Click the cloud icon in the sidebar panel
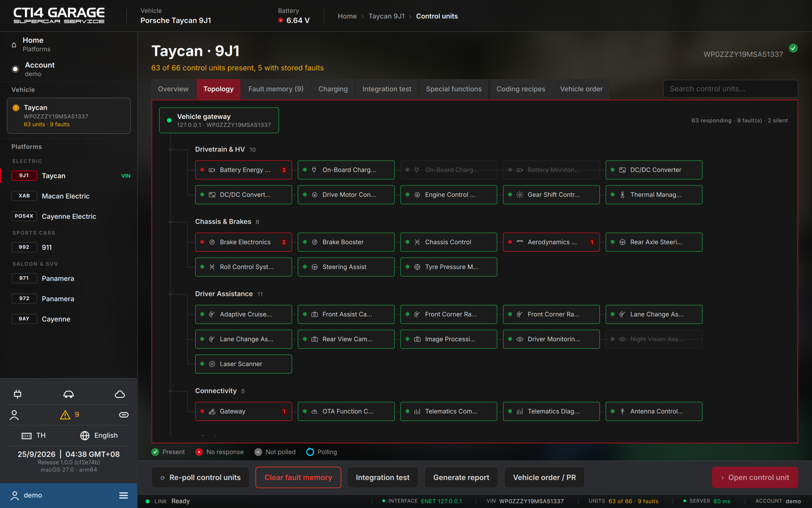Viewport: 812px width, 508px height. 120,394
